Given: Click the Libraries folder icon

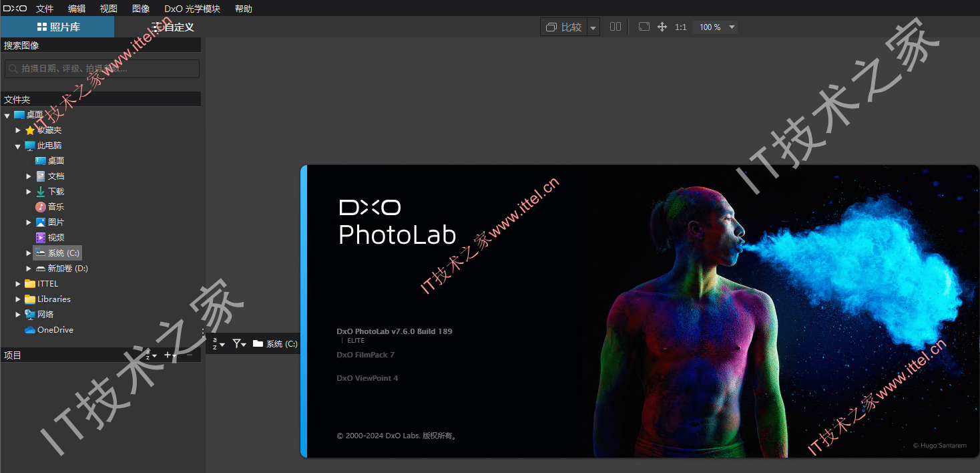Looking at the screenshot, I should coord(29,299).
